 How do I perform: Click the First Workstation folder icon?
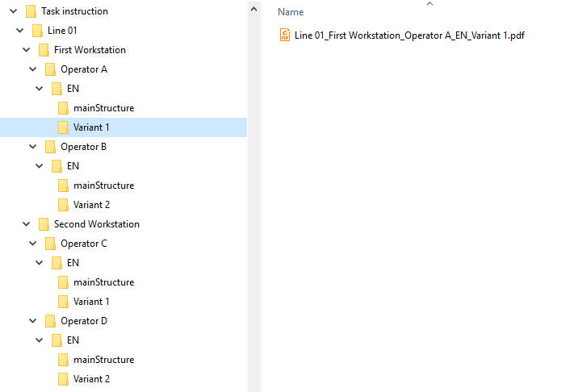(x=44, y=50)
